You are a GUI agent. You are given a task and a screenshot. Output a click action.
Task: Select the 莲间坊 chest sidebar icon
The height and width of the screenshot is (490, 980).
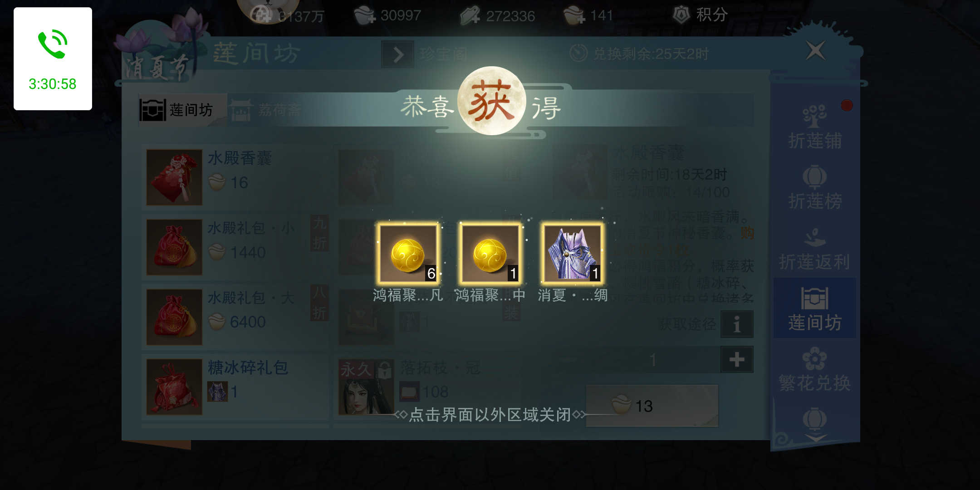tap(815, 309)
